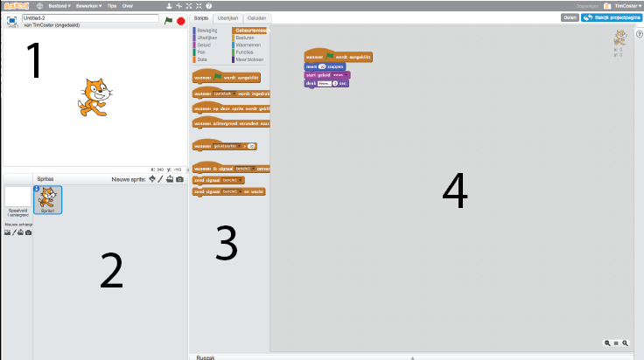644x360 pixels.
Task: Open the Bewerken dropdown menu
Action: tap(87, 5)
